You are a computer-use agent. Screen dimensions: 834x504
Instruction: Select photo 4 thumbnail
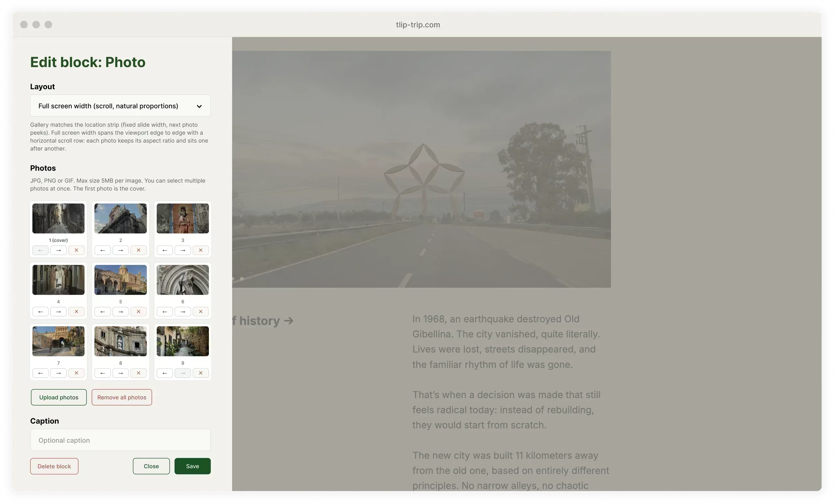pos(58,280)
